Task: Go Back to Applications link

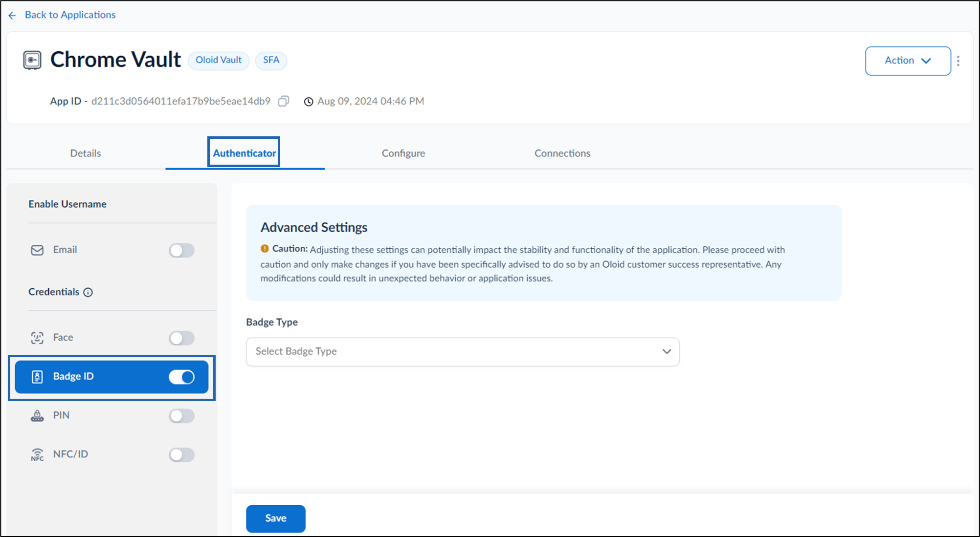Action: pyautogui.click(x=70, y=15)
